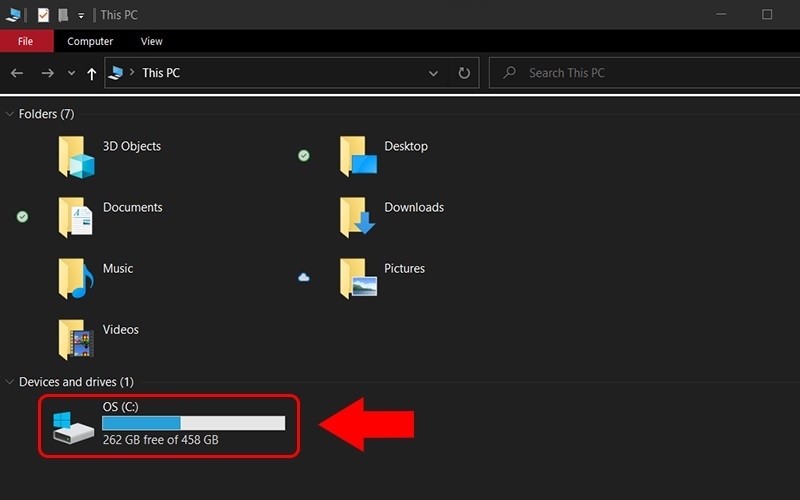Image resolution: width=800 pixels, height=500 pixels.
Task: Open the 3D Objects folder icon
Action: click(x=76, y=157)
